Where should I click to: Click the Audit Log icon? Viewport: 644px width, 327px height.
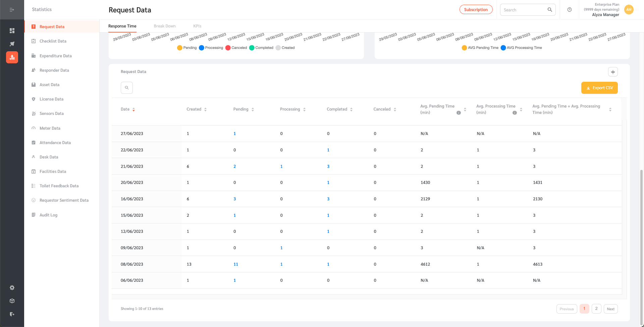tap(34, 215)
